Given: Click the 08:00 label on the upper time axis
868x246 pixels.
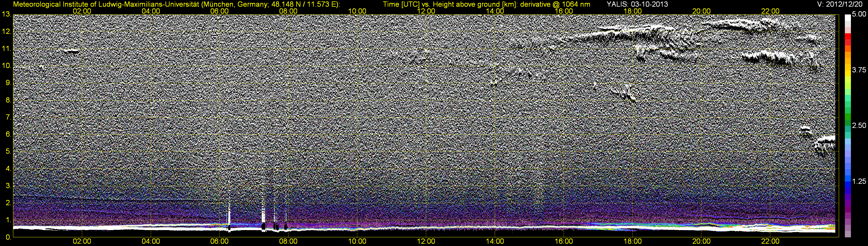Looking at the screenshot, I should coord(288,11).
